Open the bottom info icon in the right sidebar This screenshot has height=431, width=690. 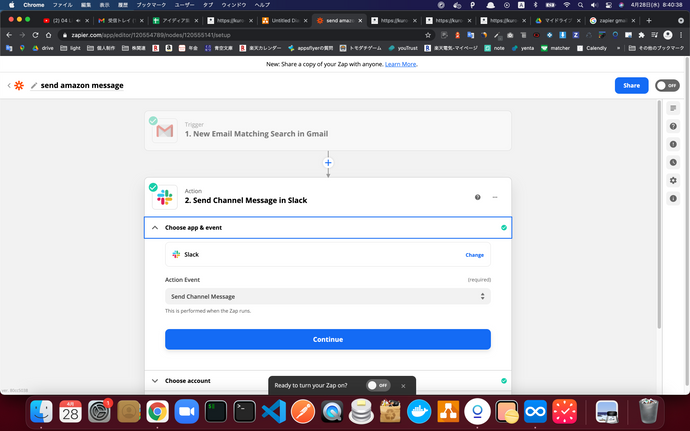tap(673, 199)
